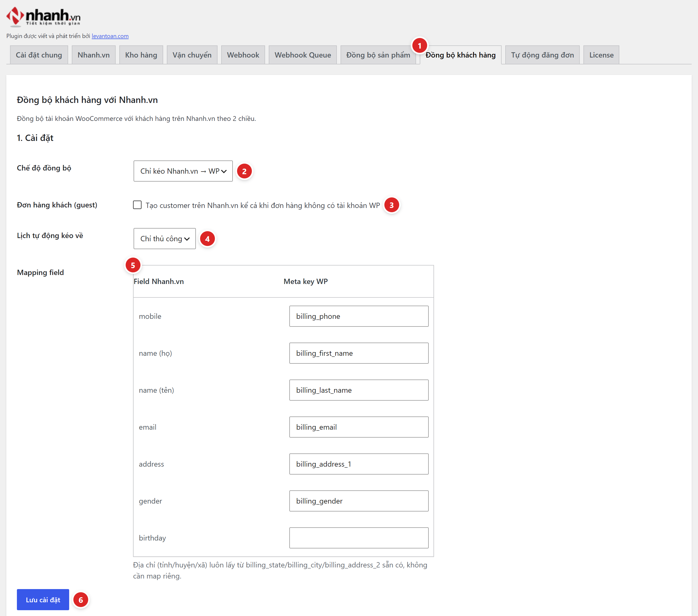Switch to Webhook Queue tab
The height and width of the screenshot is (616, 698).
[x=303, y=55]
